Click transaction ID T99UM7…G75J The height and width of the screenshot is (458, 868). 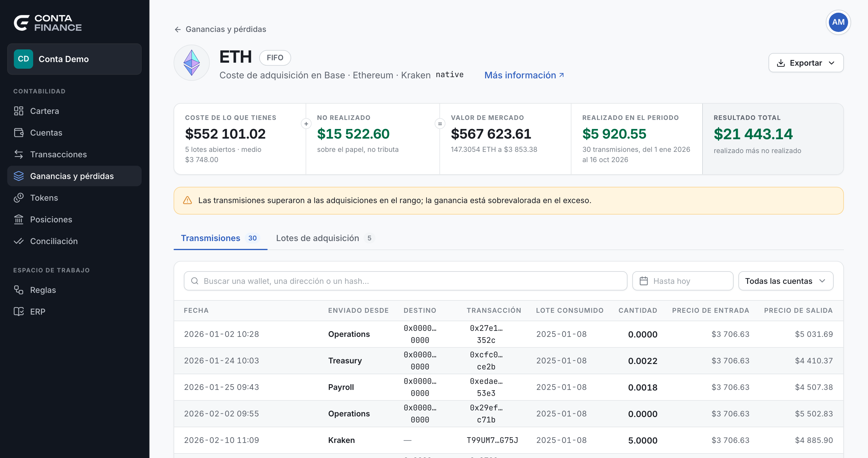[492, 440]
